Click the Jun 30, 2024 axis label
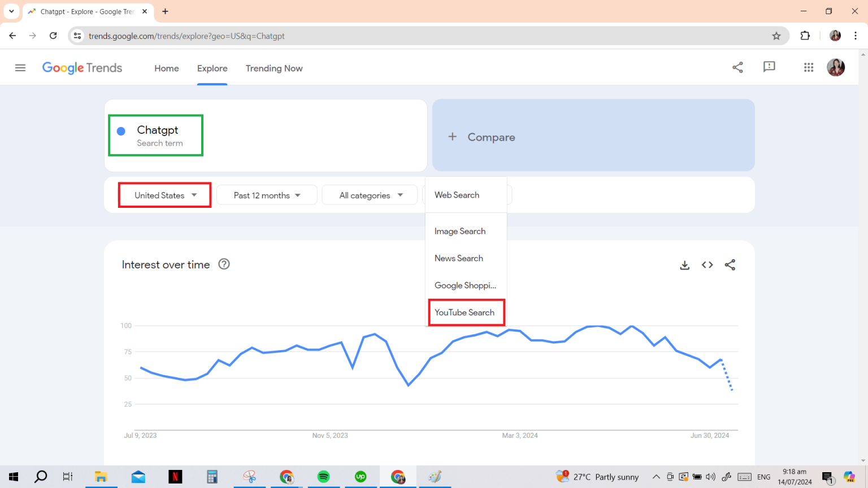This screenshot has height=488, width=868. point(710,435)
